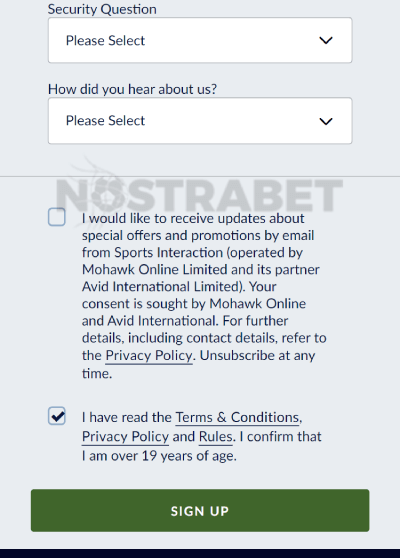
Task: Open the Security Question dropdown
Action: pyautogui.click(x=200, y=40)
